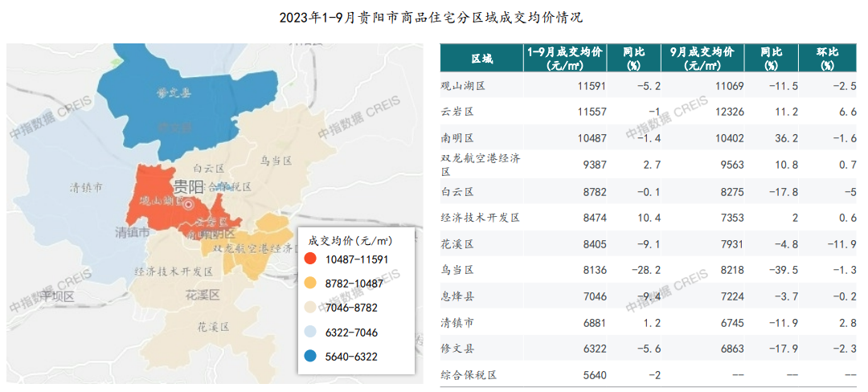Click the beige 7046-8782 legend dot

pyautogui.click(x=310, y=308)
